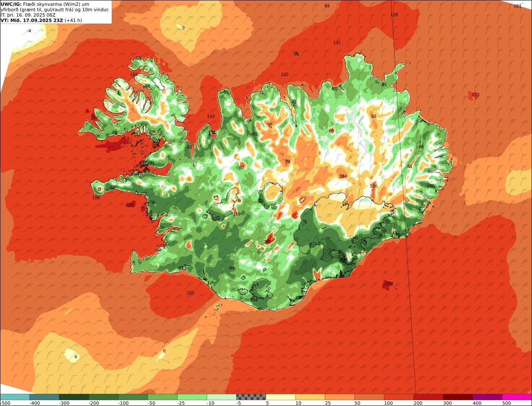532x406 pixels.
Task: Select the pale yellow legend swatch between 5 and 10
Action: (x=281, y=397)
